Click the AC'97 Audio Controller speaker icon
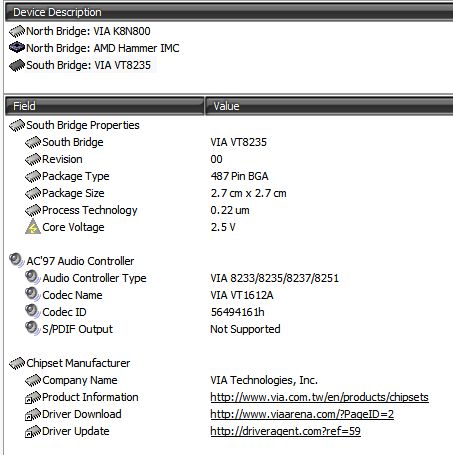The height and width of the screenshot is (455, 453). point(17,260)
